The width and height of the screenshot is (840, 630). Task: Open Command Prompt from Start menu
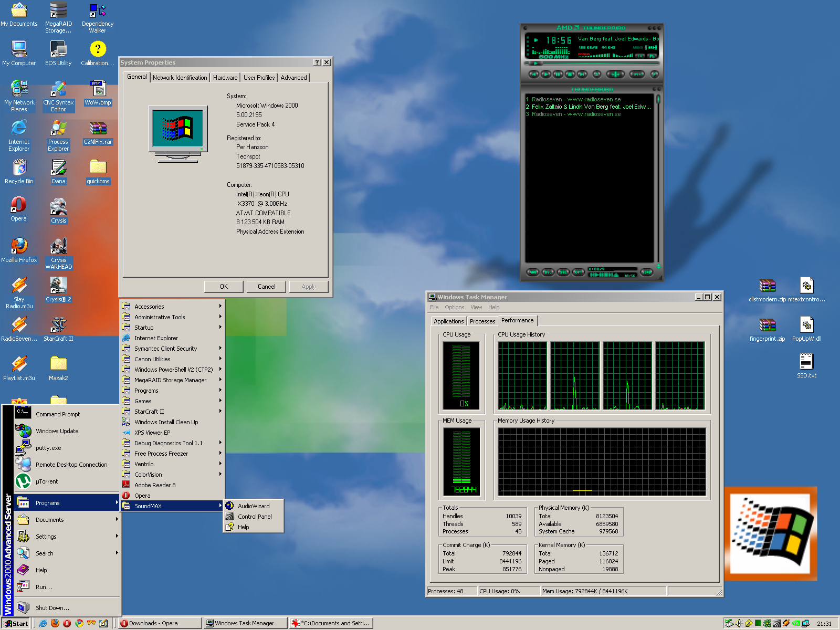[67, 414]
